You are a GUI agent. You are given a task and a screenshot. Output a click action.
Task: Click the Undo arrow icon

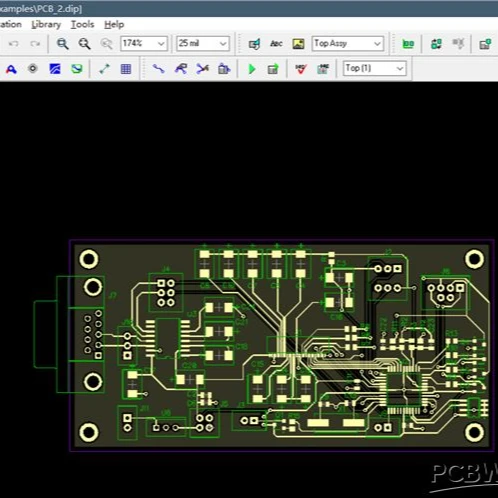pos(14,44)
